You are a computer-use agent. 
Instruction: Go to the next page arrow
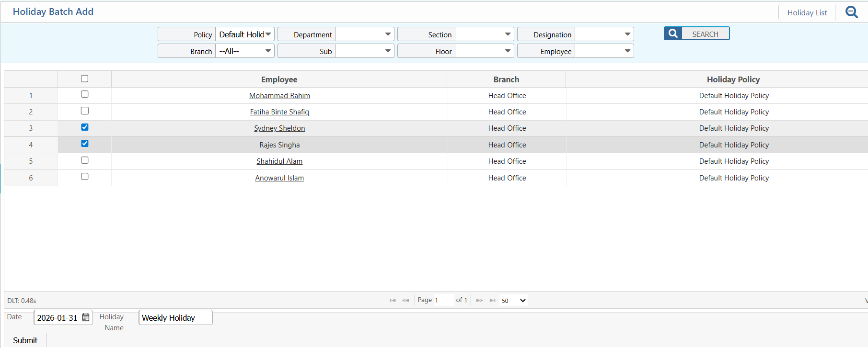479,301
